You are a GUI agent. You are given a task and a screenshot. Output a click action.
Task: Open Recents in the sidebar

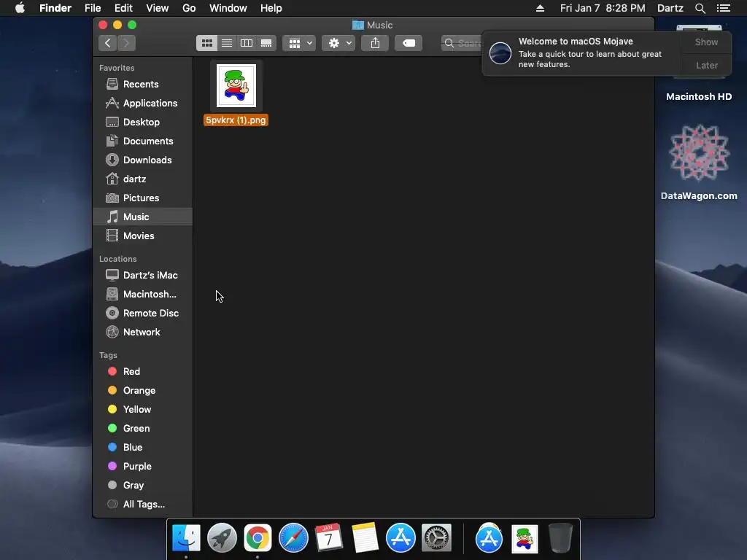click(x=142, y=85)
